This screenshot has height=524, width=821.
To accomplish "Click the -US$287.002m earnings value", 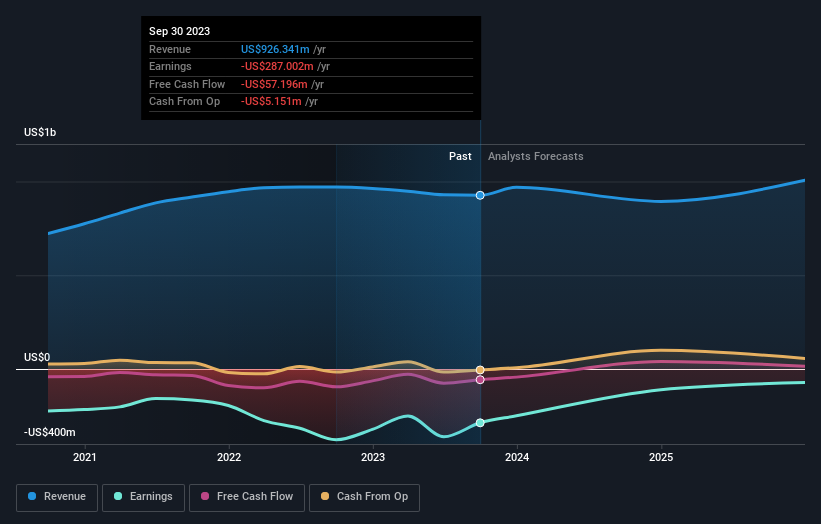I will [277, 66].
